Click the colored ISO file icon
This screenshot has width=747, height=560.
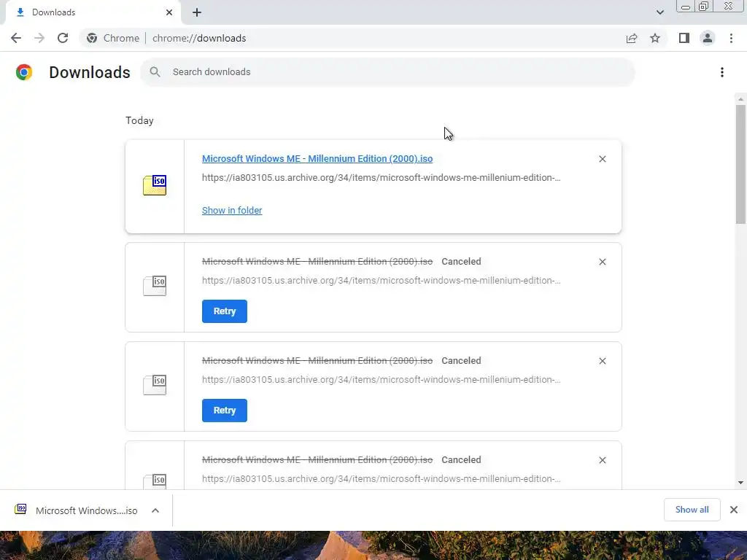[155, 185]
